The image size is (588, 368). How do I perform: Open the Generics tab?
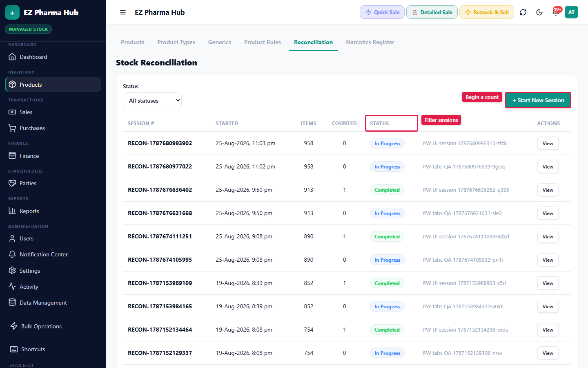coord(220,42)
